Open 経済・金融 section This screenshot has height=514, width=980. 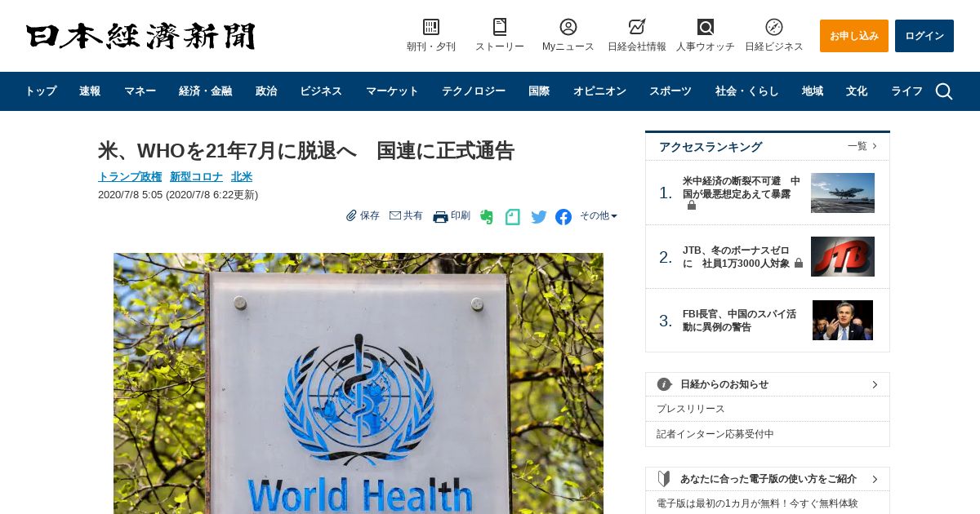tap(206, 91)
